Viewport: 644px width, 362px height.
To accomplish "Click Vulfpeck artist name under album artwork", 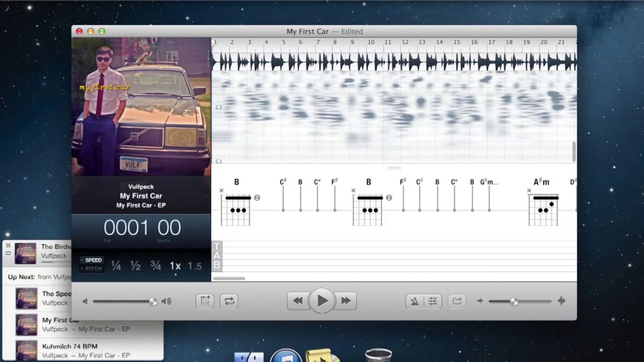I will coord(141,187).
